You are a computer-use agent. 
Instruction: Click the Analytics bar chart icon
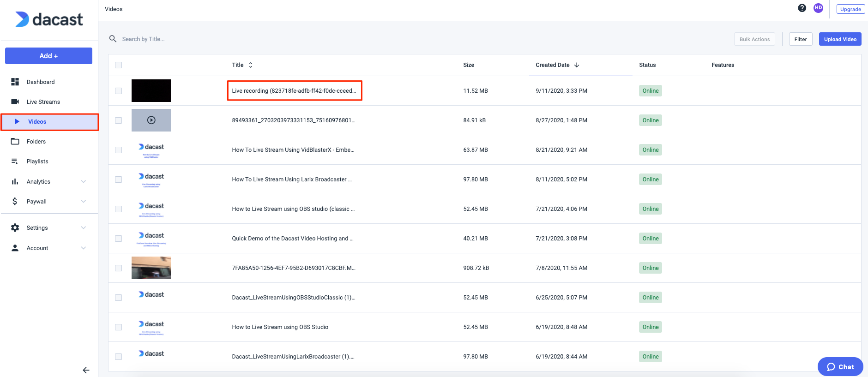point(15,181)
